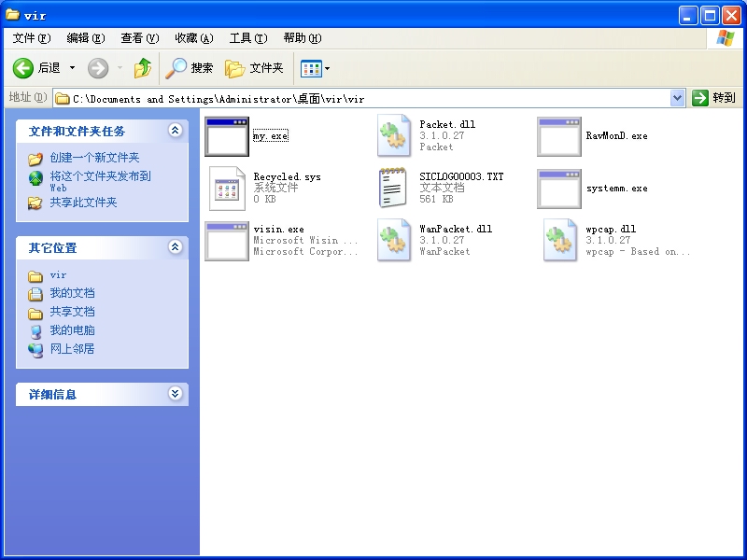Select the Packet.dll file icon
This screenshot has width=747, height=560.
tap(395, 136)
